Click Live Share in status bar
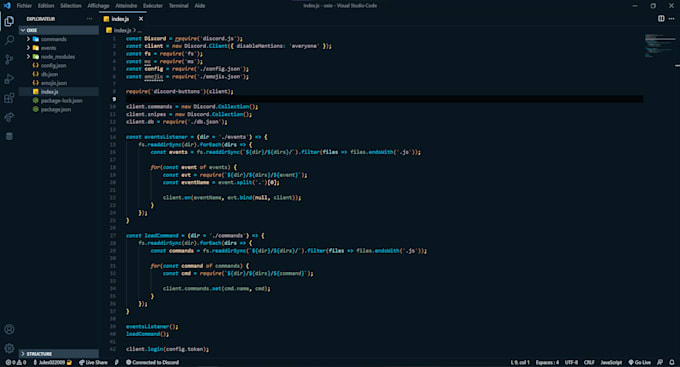680x367 pixels. pyautogui.click(x=93, y=362)
